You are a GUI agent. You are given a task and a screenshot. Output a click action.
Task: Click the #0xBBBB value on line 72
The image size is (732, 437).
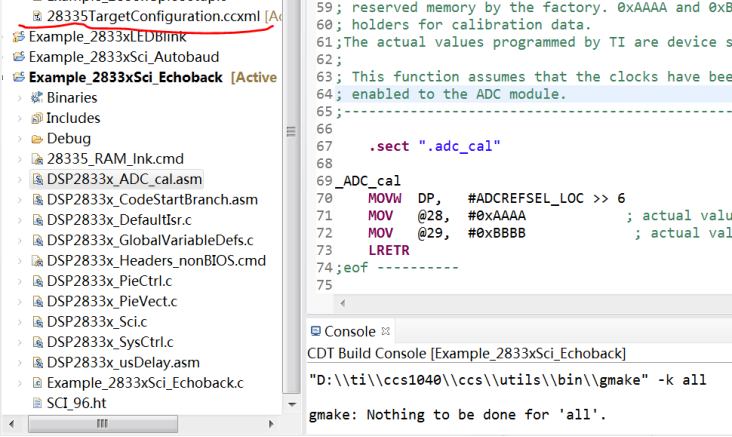click(x=497, y=233)
